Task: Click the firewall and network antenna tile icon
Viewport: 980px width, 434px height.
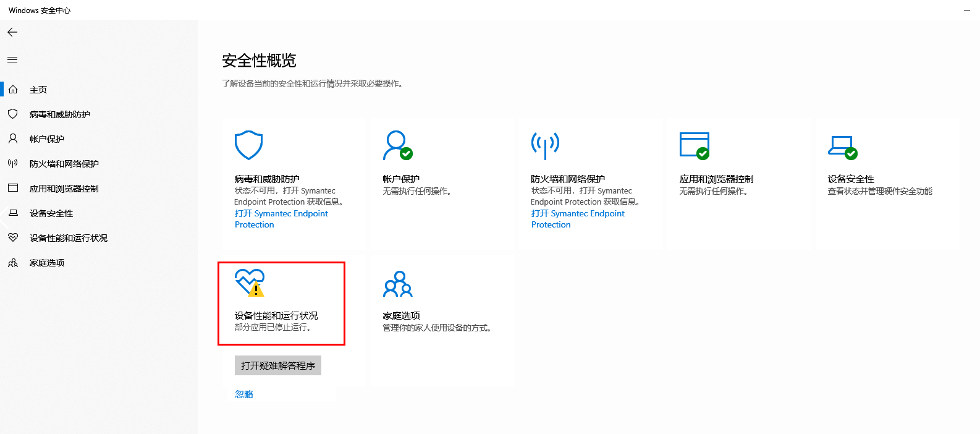Action: point(545,145)
